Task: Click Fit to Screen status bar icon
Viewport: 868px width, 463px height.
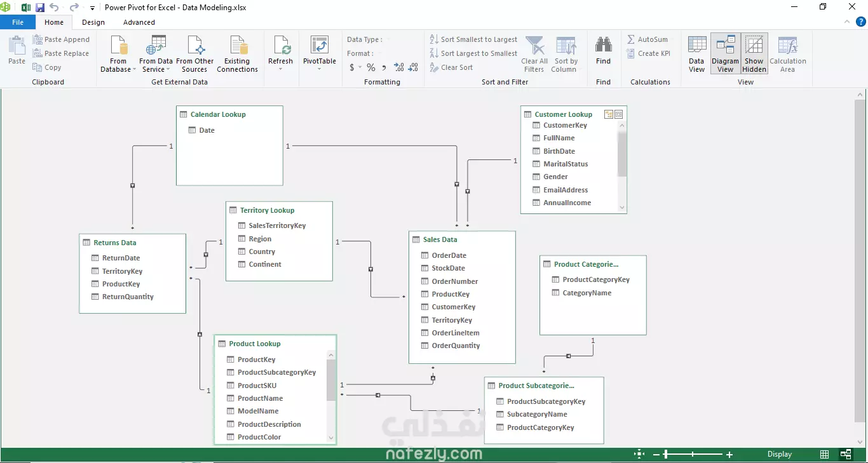Action: coord(640,454)
